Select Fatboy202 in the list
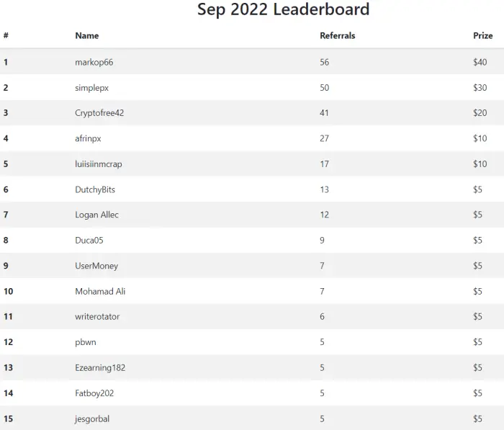Screen dimensions: 504x430 point(94,393)
